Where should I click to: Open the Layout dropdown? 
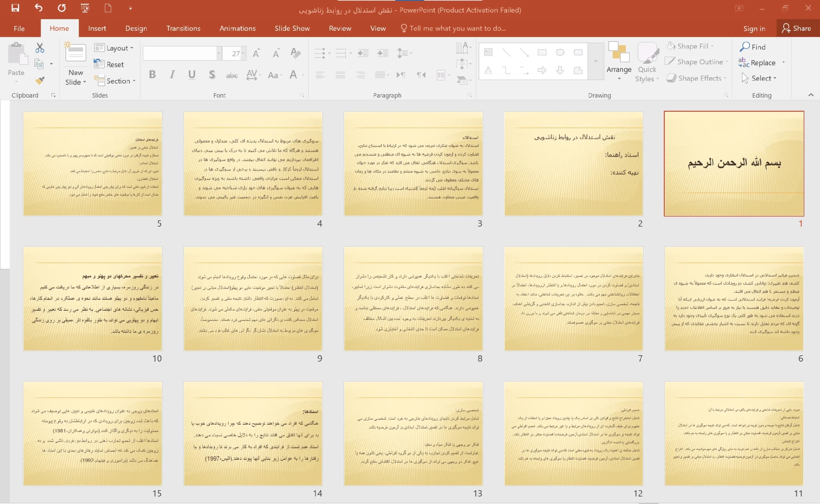[114, 48]
